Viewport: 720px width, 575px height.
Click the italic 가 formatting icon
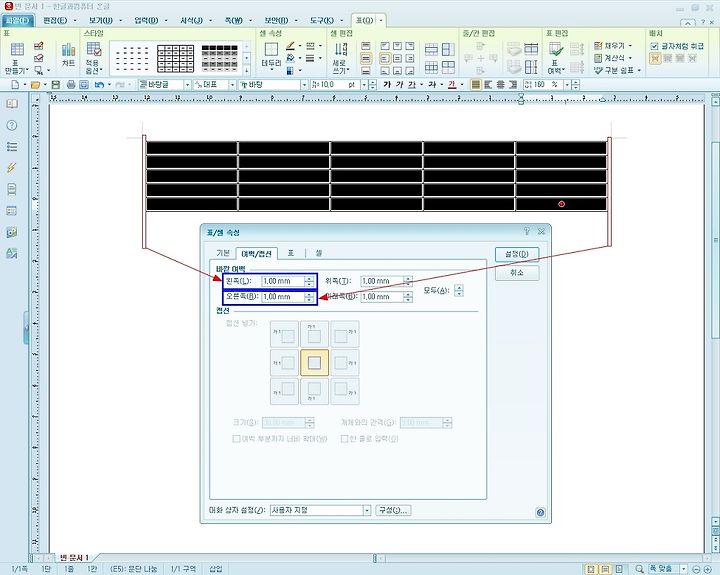coord(399,85)
